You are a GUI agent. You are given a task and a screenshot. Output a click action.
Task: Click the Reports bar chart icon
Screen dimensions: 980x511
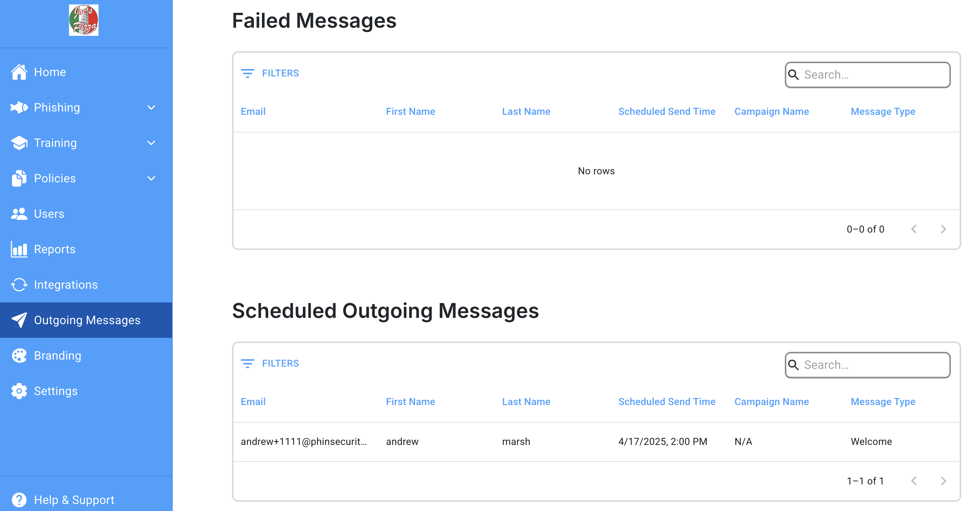19,249
